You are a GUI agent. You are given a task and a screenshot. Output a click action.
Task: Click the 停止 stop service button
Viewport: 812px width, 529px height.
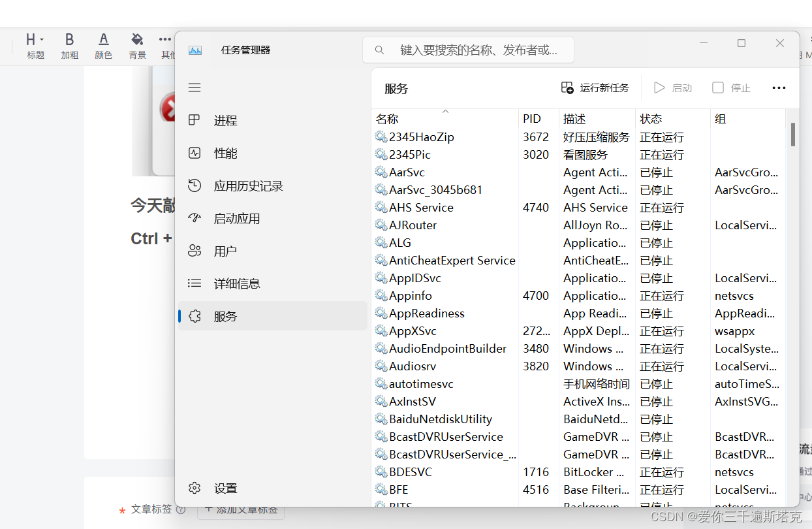[732, 88]
